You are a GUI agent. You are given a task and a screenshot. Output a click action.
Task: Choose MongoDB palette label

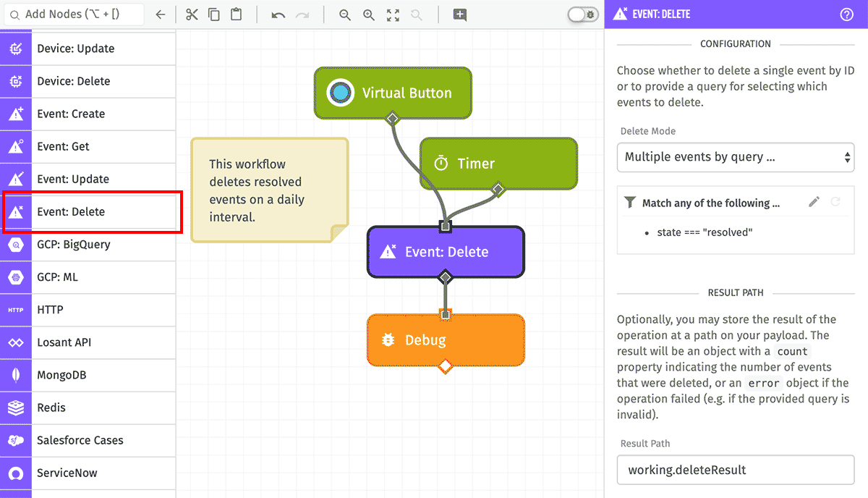[61, 375]
